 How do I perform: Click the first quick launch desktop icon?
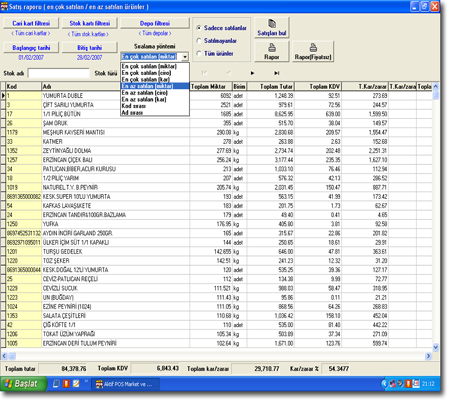(56, 384)
